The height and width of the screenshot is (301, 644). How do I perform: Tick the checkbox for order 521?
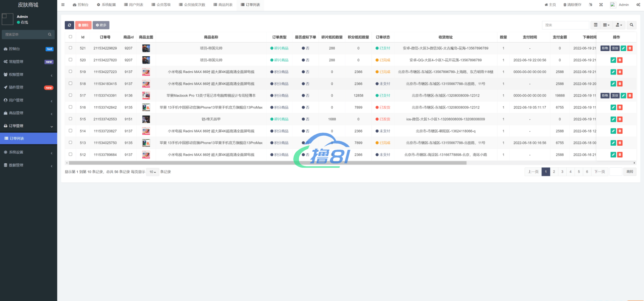70,48
